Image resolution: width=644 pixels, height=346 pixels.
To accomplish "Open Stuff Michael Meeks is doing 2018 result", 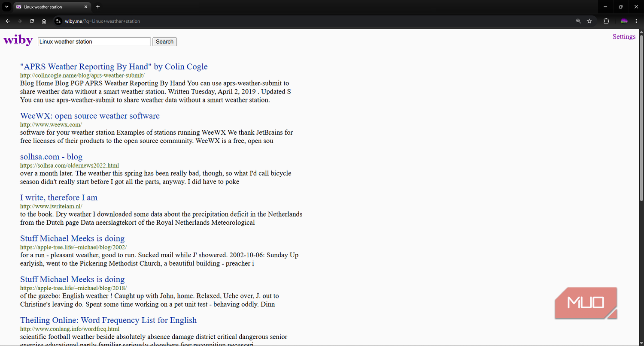I will (x=72, y=279).
